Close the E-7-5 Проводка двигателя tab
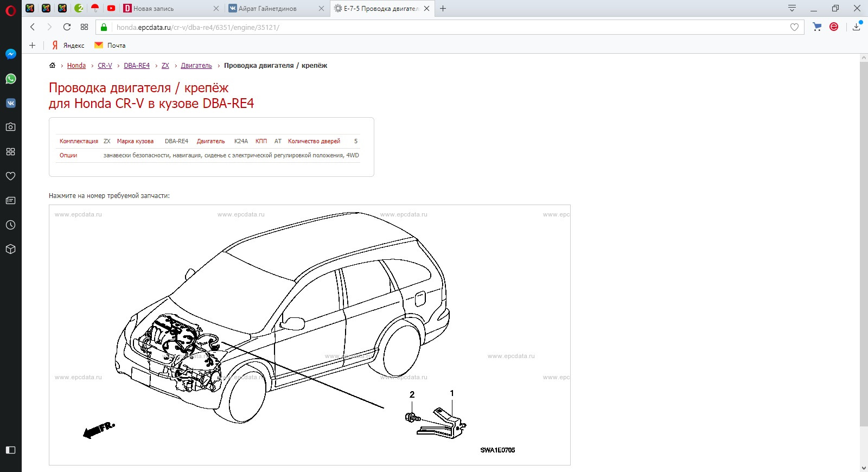Viewport: 868px width, 472px height. tap(426, 9)
